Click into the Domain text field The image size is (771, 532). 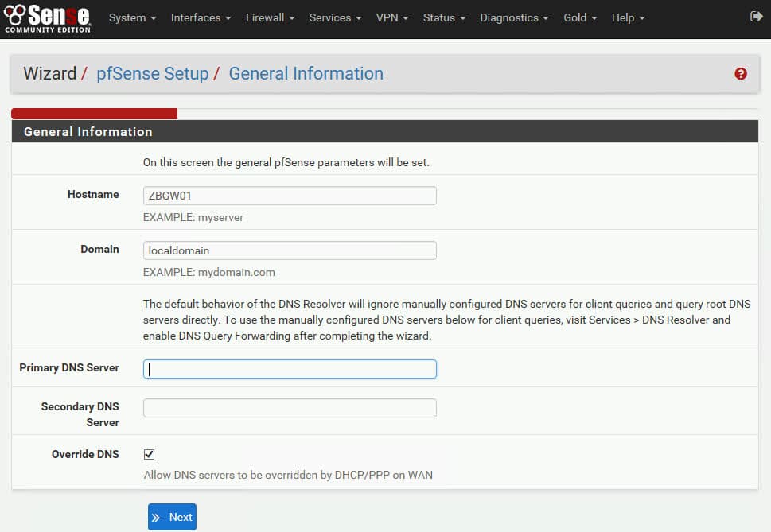click(290, 250)
